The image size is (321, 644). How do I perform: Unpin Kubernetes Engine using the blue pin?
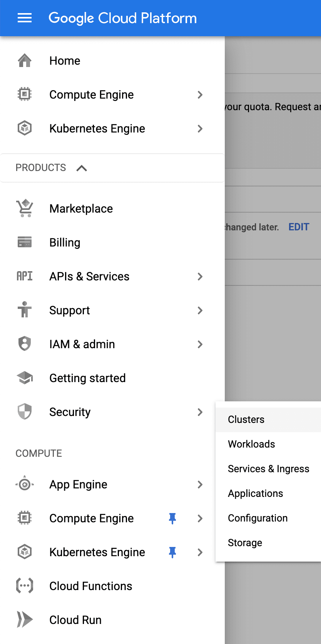point(172,552)
